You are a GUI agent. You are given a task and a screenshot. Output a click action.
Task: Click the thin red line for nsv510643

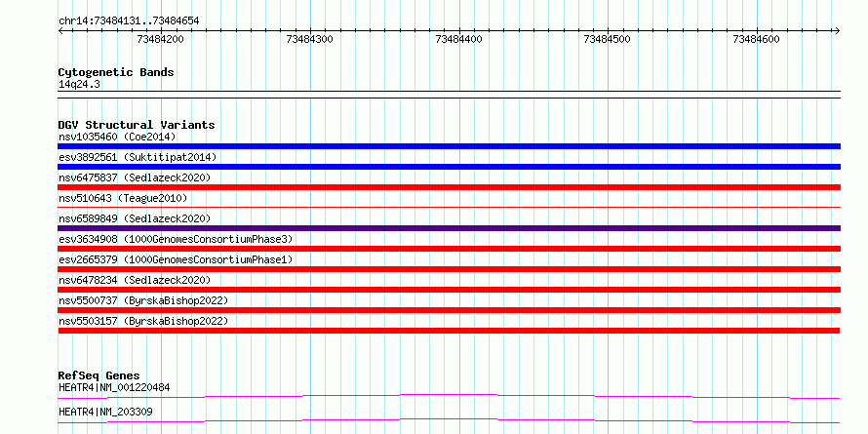tap(449, 208)
